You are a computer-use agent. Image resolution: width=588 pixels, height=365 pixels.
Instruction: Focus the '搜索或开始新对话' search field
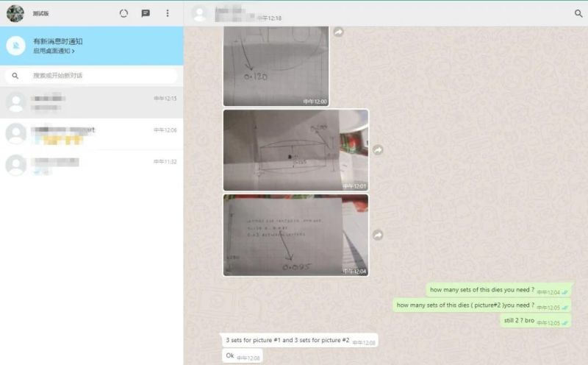(x=91, y=76)
